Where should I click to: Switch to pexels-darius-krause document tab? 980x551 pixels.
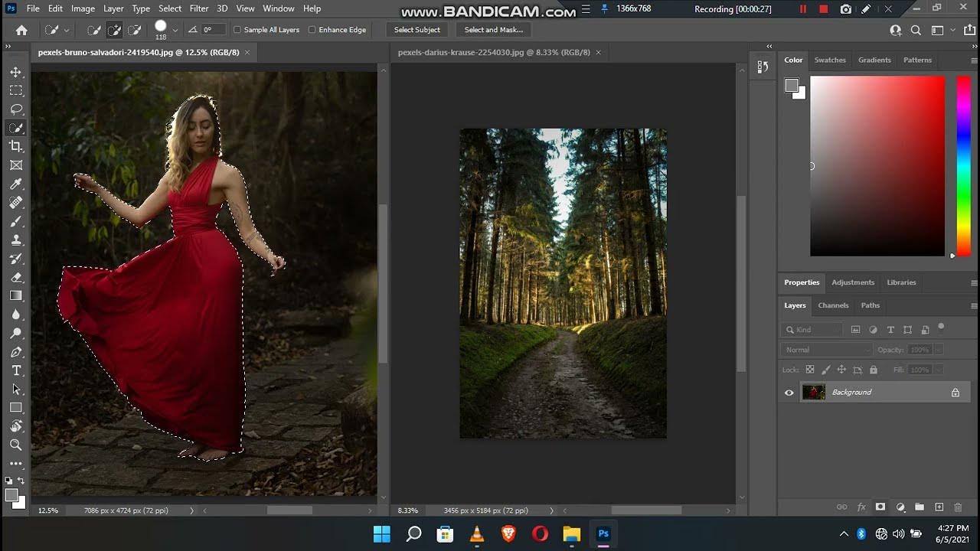pos(494,53)
